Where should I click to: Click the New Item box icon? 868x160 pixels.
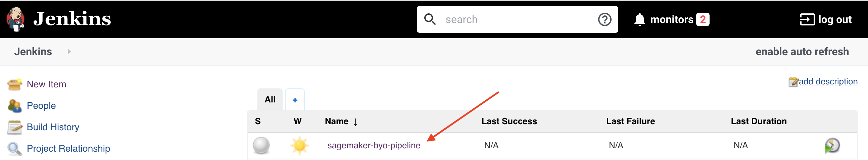click(x=14, y=84)
